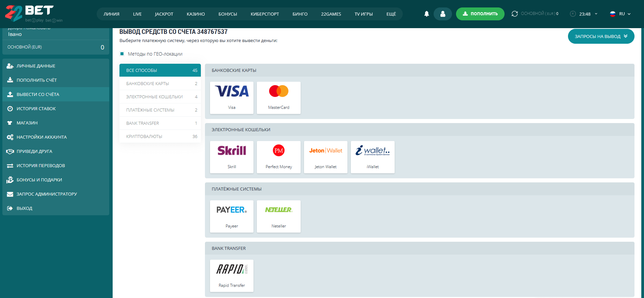Click the green Пополнить button

[480, 14]
